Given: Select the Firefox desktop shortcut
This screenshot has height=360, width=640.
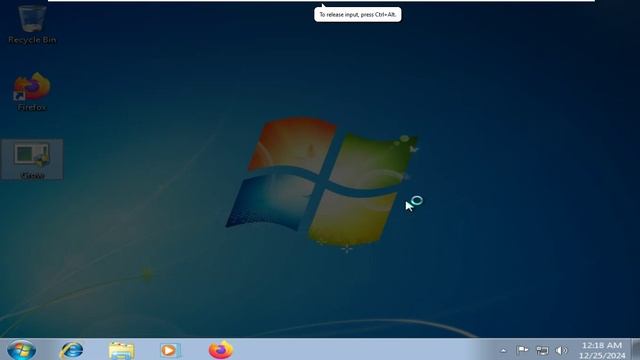Looking at the screenshot, I should 32,92.
